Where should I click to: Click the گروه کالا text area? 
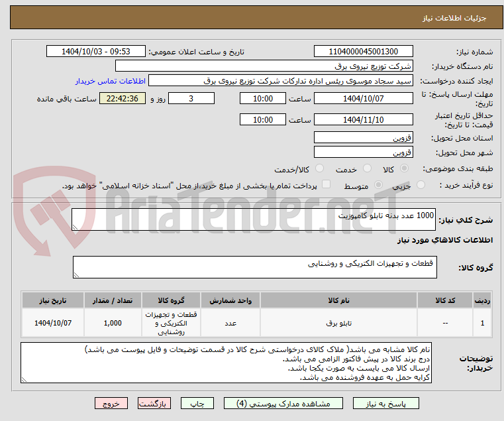[254, 267]
